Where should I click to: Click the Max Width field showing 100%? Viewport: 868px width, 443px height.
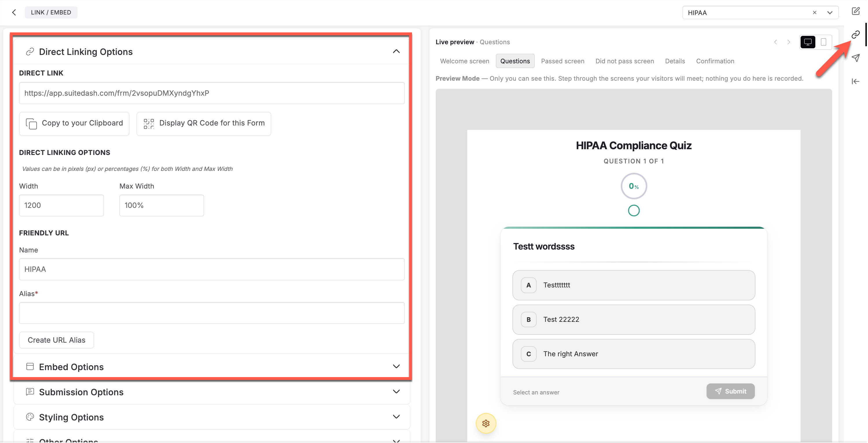[161, 205]
